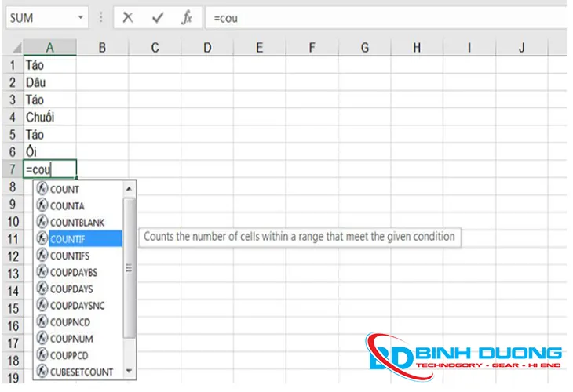Screen dimensions: 573x392
Task: Click cell A6 containing Ổi
Action: coord(50,152)
